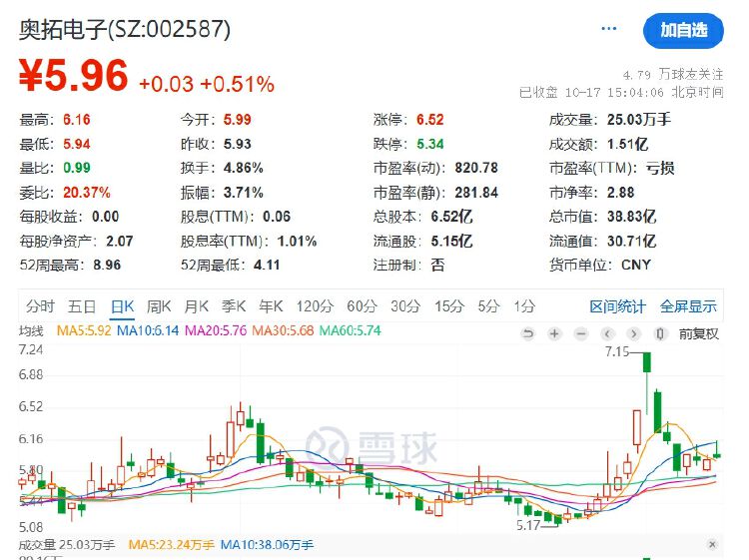Close the 成交量 volume indicator panel
The height and width of the screenshot is (560, 749).
coord(712,545)
